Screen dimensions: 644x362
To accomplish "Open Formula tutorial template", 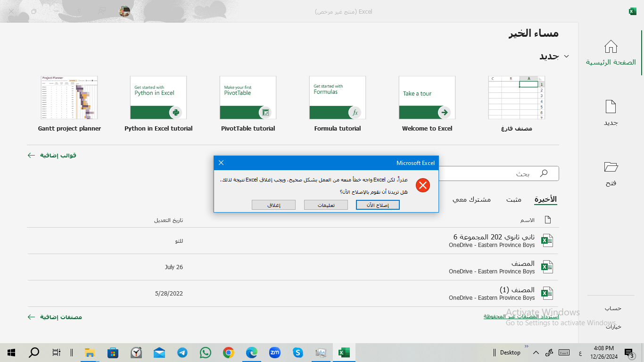I will click(x=338, y=98).
